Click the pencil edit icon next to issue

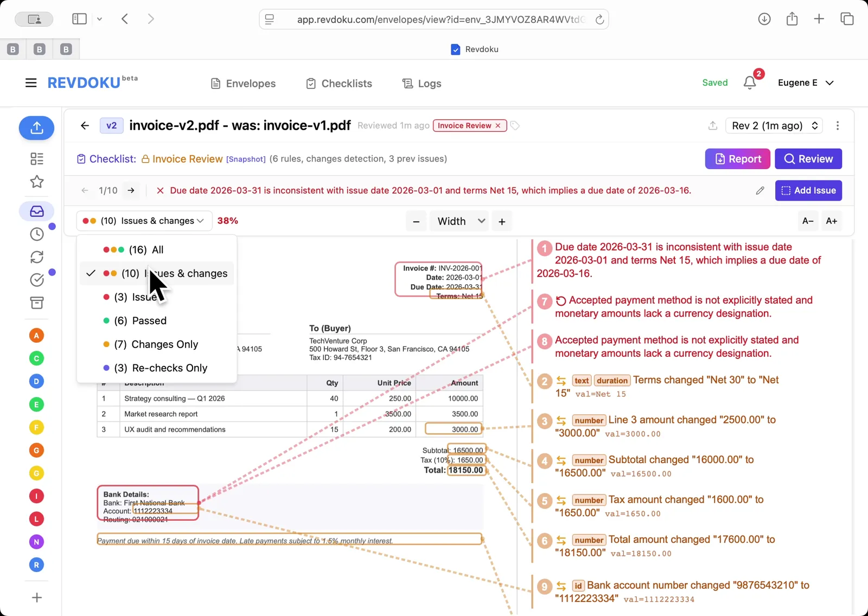pos(759,190)
